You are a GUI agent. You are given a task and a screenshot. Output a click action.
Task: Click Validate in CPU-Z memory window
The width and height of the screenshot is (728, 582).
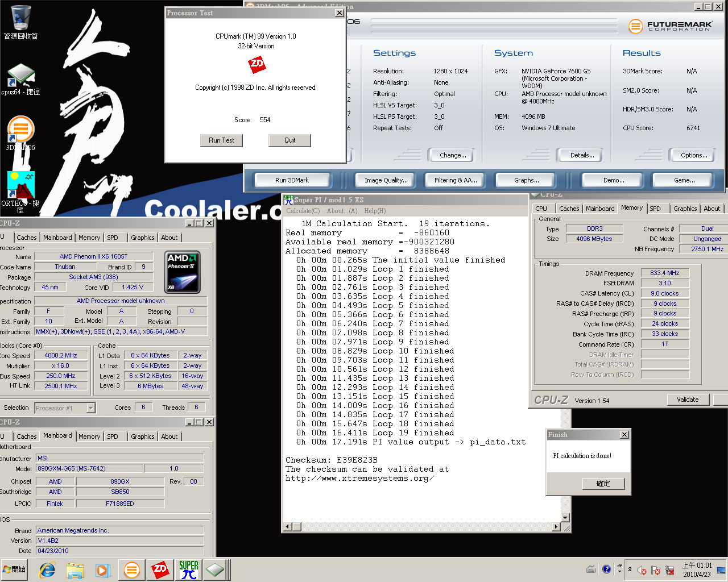(688, 400)
